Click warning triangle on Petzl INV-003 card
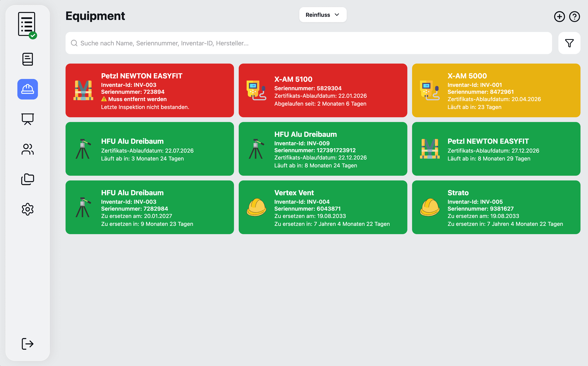The width and height of the screenshot is (588, 366). coord(104,99)
